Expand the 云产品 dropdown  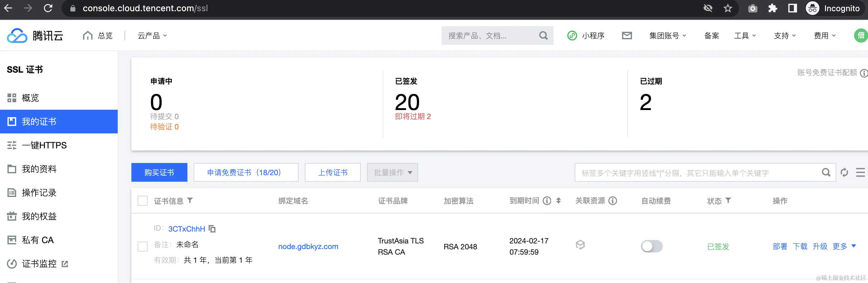(x=152, y=36)
